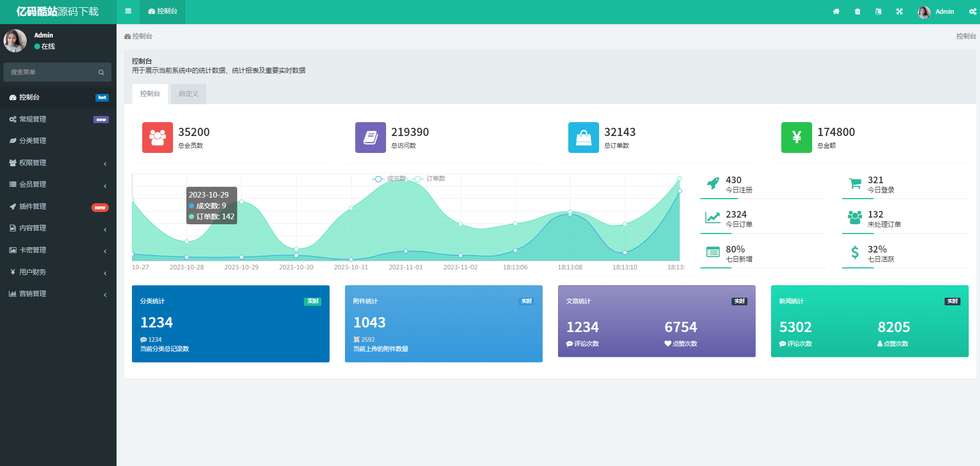Viewport: 980px width, 466px height.
Task: Toggle 订单数 series in chart legend
Action: [430, 179]
